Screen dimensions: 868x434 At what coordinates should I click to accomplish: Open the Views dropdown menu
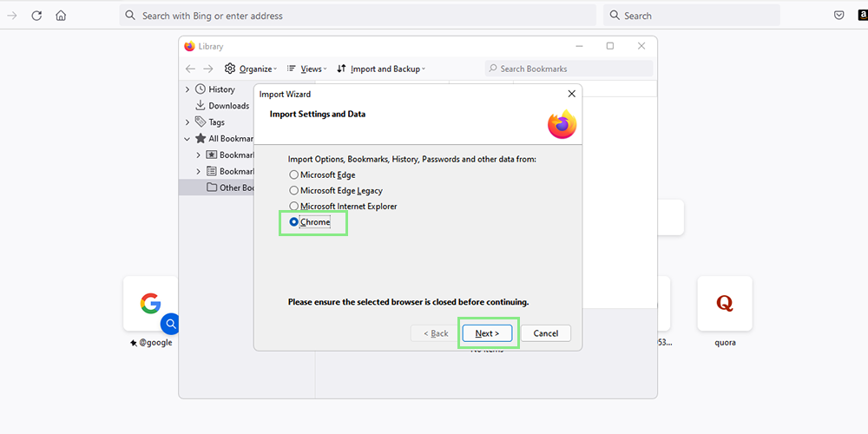(306, 69)
